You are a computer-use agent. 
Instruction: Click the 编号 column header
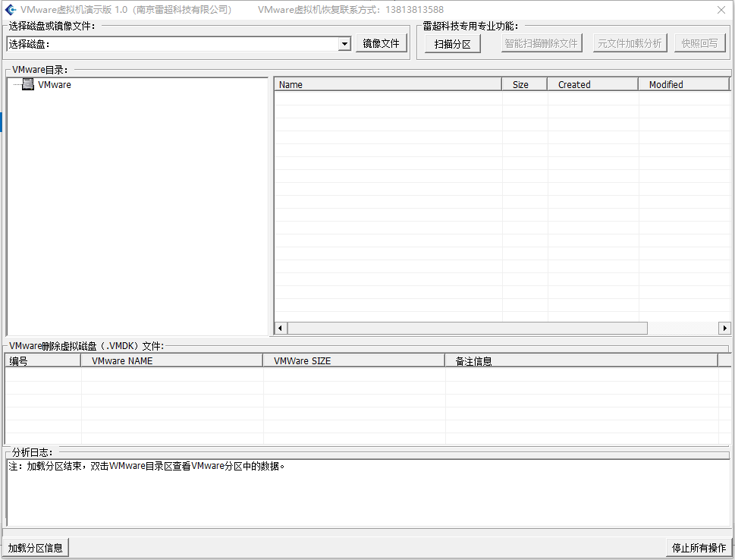[42, 360]
